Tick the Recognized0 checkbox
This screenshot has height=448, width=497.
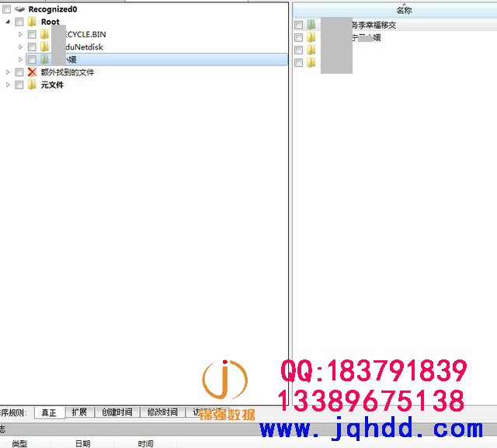[7, 9]
